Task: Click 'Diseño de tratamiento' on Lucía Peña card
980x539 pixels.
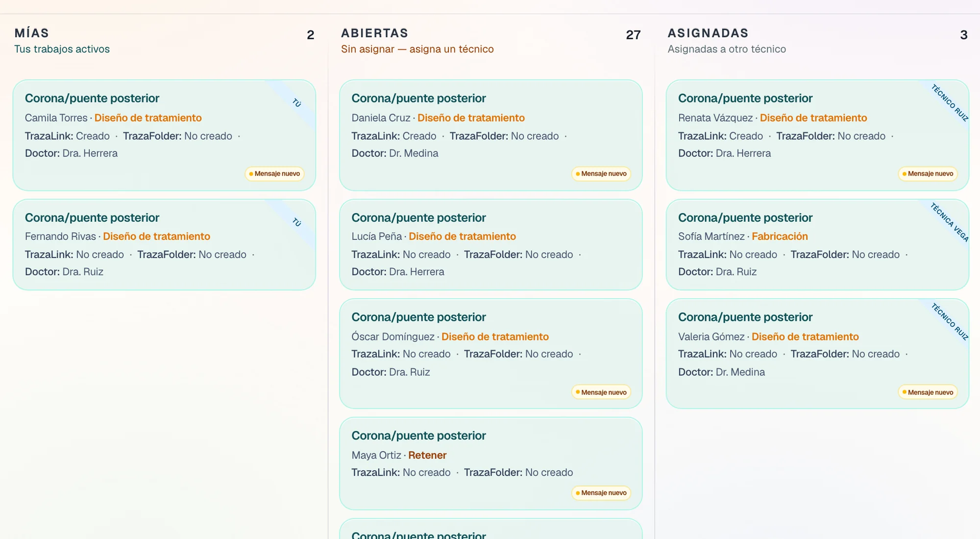Action: click(x=462, y=236)
